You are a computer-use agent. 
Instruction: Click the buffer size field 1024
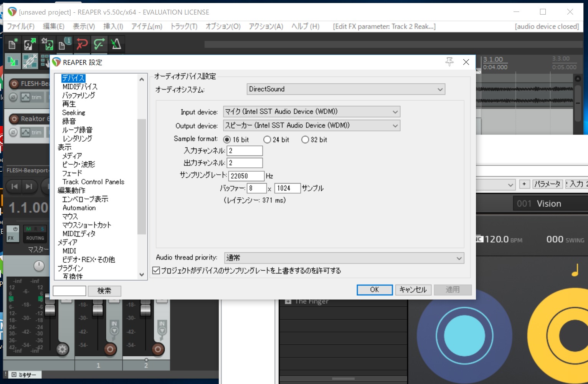pos(287,188)
